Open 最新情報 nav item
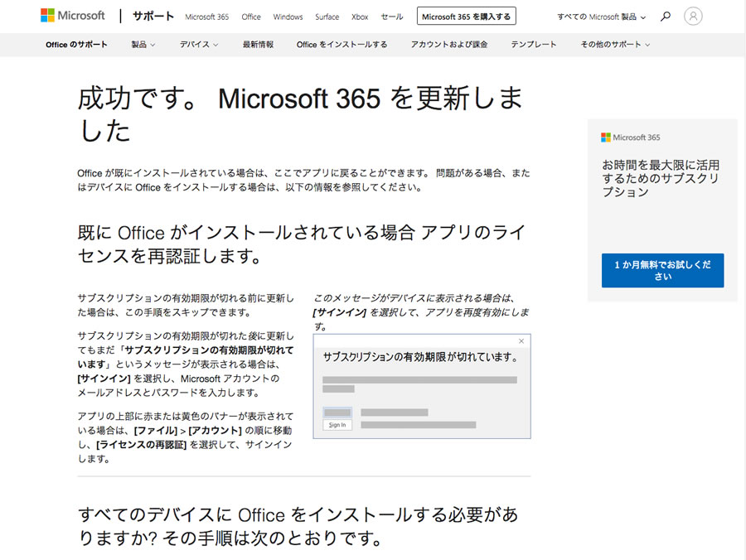 258,45
